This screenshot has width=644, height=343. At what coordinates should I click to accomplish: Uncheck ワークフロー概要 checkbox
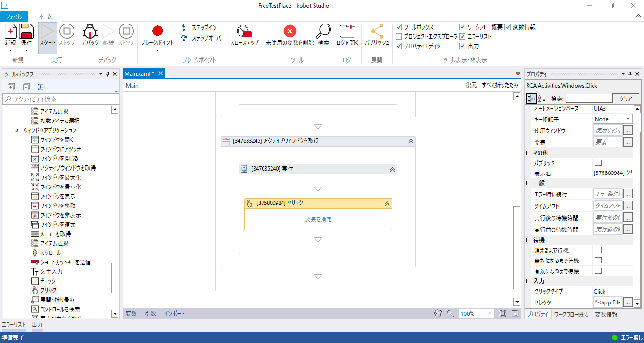point(462,27)
